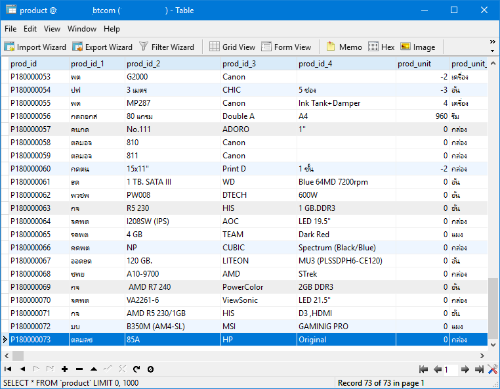Click the prod_unit column header
This screenshot has height=389, width=500.
point(422,64)
